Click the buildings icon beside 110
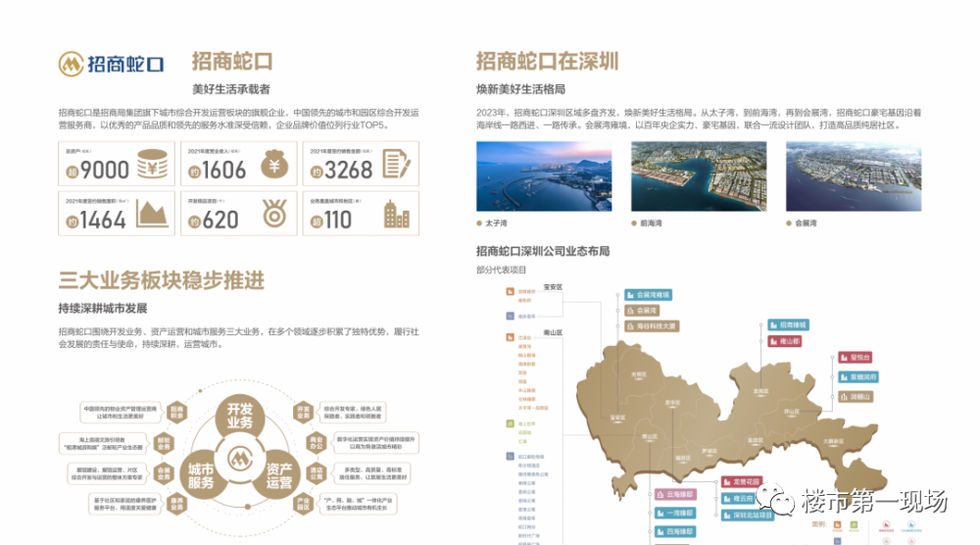Screen dimensions: 980x545 click(x=397, y=215)
